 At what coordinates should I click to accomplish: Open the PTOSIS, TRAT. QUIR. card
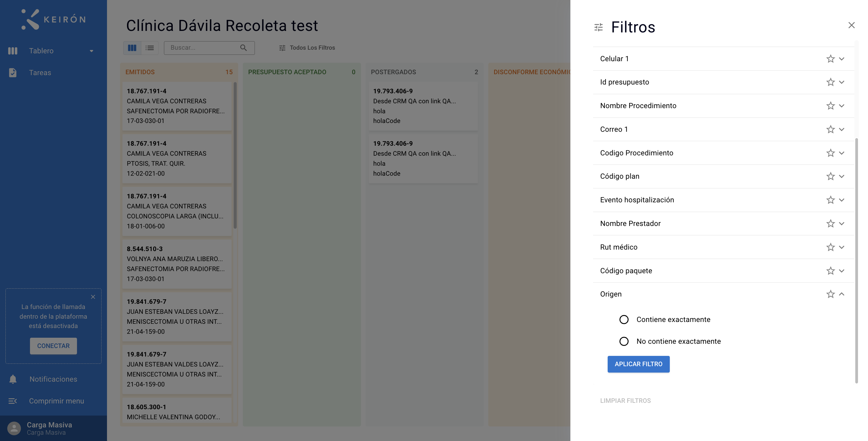click(177, 158)
